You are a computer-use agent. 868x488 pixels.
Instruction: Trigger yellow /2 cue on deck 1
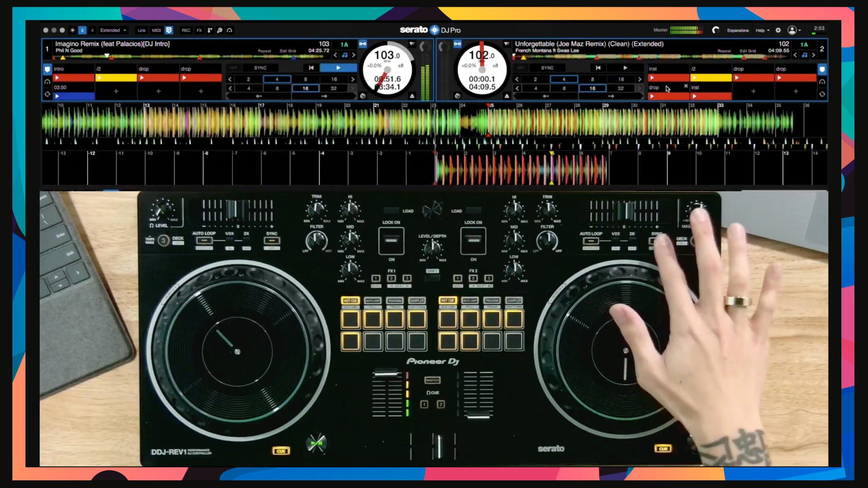coord(116,78)
